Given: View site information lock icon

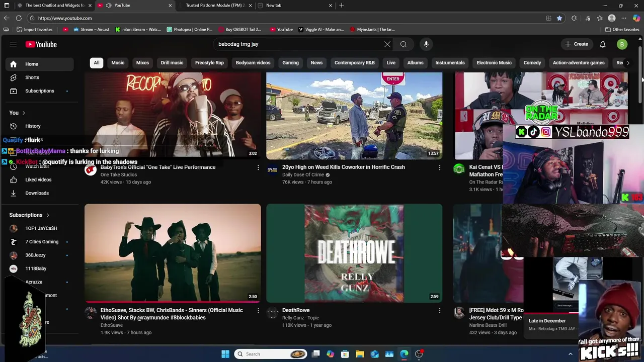Looking at the screenshot, I should (32, 18).
